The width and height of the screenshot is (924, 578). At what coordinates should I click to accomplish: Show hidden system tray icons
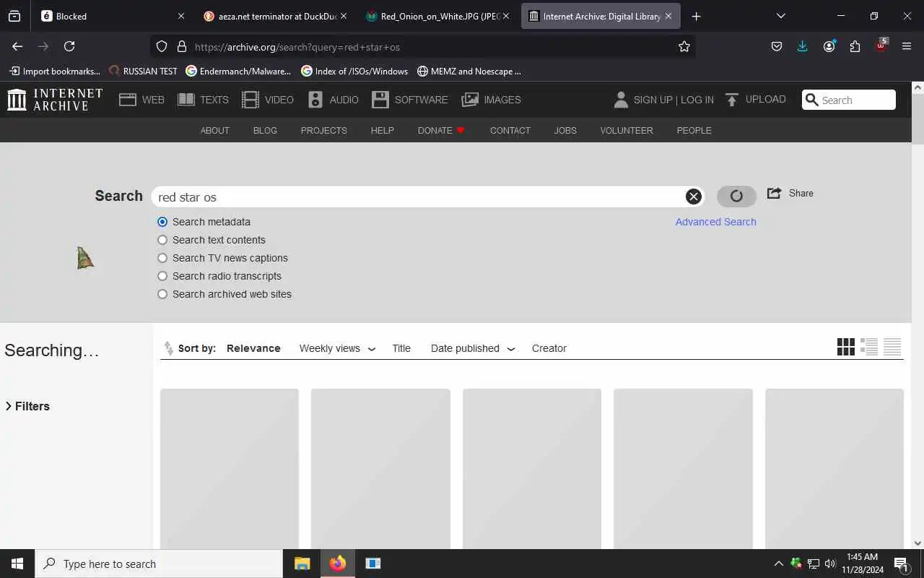[x=778, y=564]
